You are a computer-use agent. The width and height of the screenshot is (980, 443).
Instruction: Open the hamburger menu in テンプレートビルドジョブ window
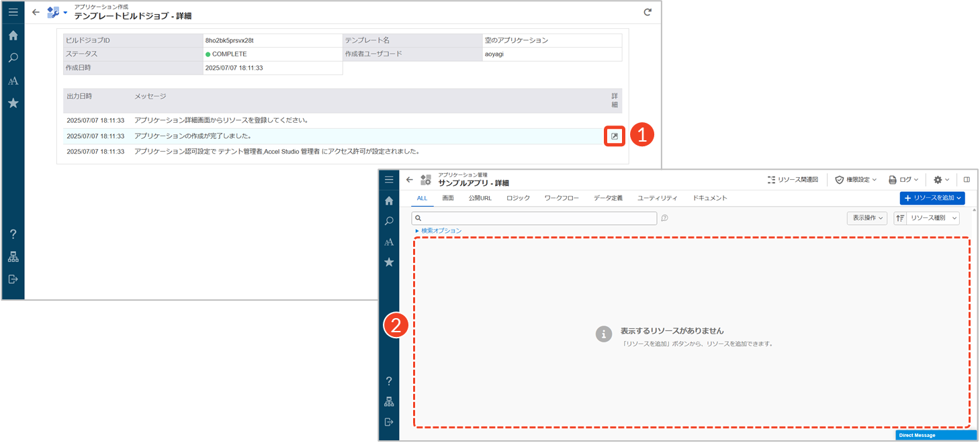[x=13, y=12]
